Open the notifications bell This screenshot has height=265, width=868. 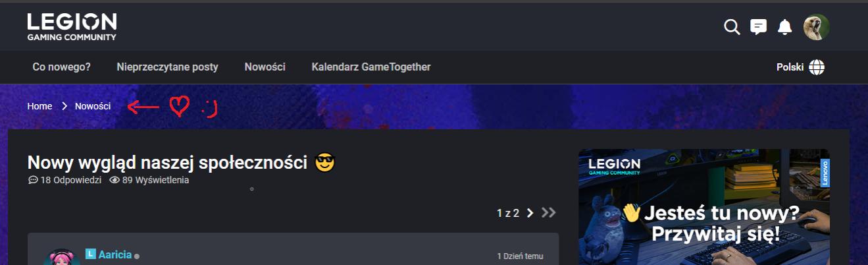click(x=784, y=27)
